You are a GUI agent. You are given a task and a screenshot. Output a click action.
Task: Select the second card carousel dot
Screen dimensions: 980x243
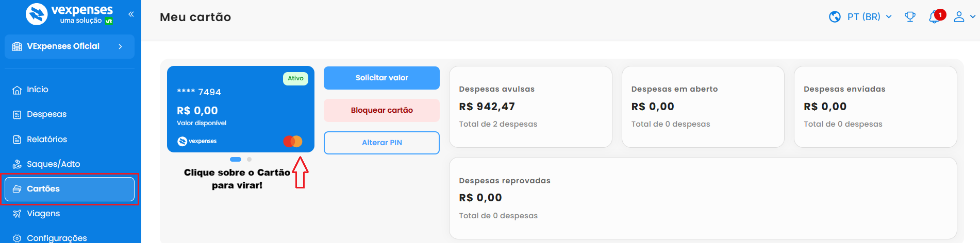pyautogui.click(x=249, y=160)
